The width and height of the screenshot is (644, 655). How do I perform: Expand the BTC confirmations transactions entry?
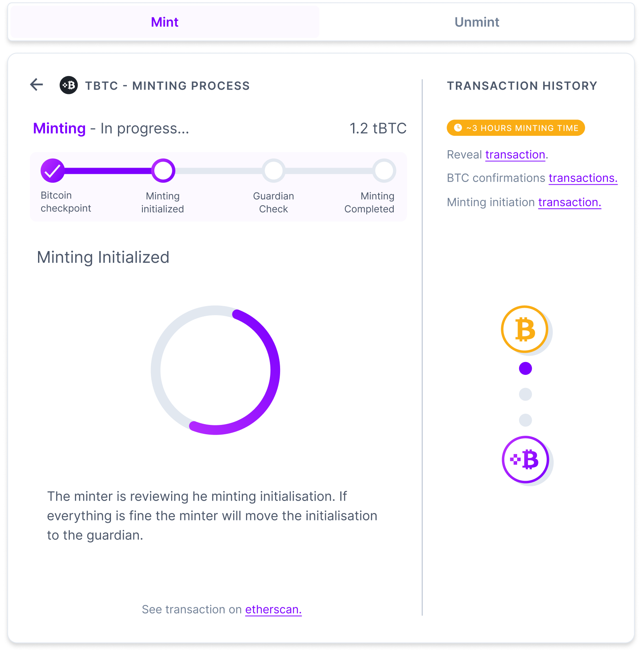click(583, 178)
